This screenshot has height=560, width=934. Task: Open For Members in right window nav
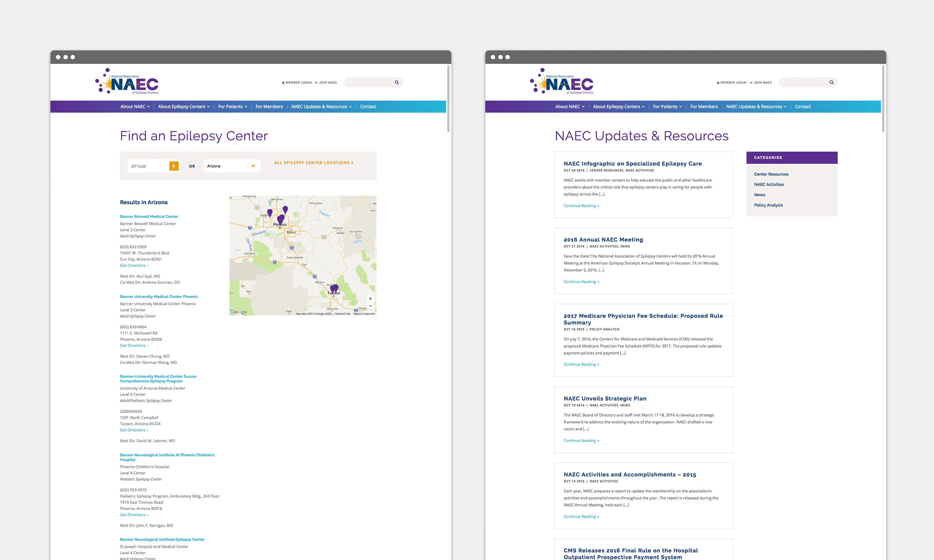(704, 106)
